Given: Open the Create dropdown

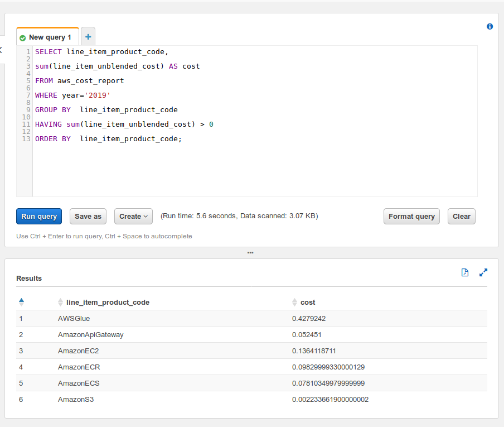Looking at the screenshot, I should (133, 216).
